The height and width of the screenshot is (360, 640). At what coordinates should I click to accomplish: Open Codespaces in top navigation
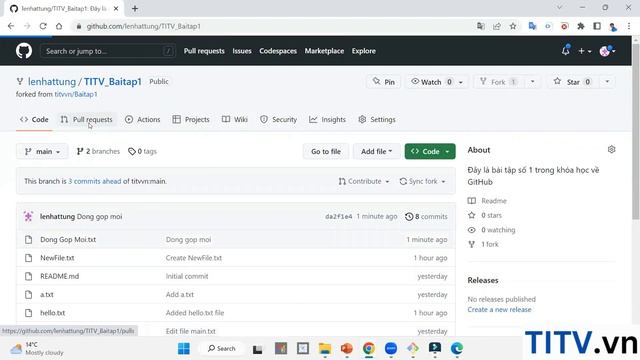click(278, 51)
